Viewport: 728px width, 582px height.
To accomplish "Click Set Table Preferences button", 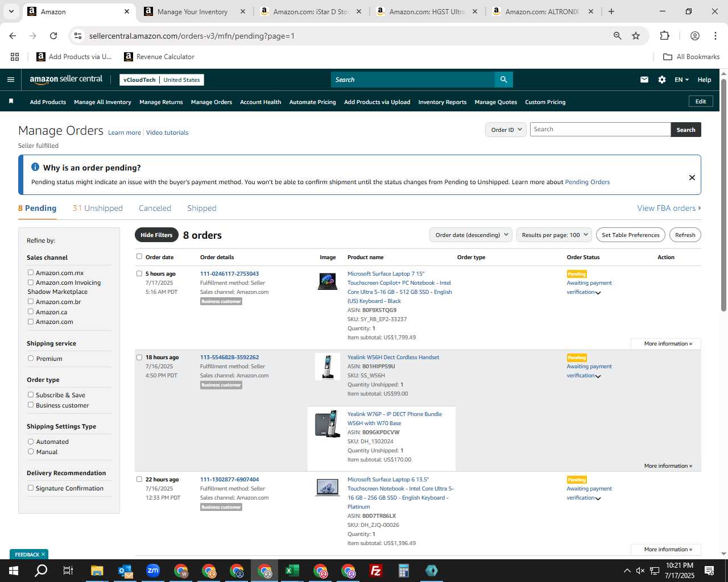I will pos(630,235).
